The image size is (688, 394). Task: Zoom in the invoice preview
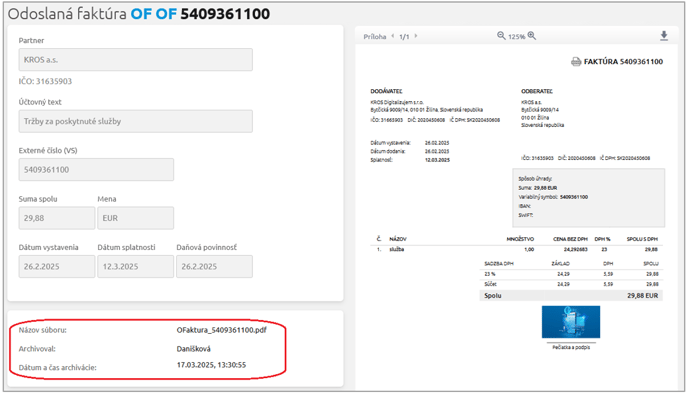[532, 36]
